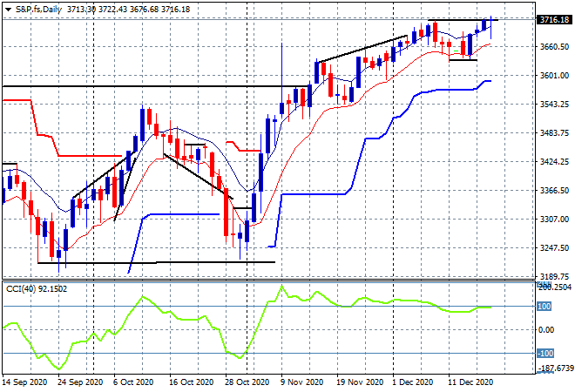Click the chart menu triangle beside S&P.fs,Daily
Screen dimensions: 575x392
tap(8, 10)
